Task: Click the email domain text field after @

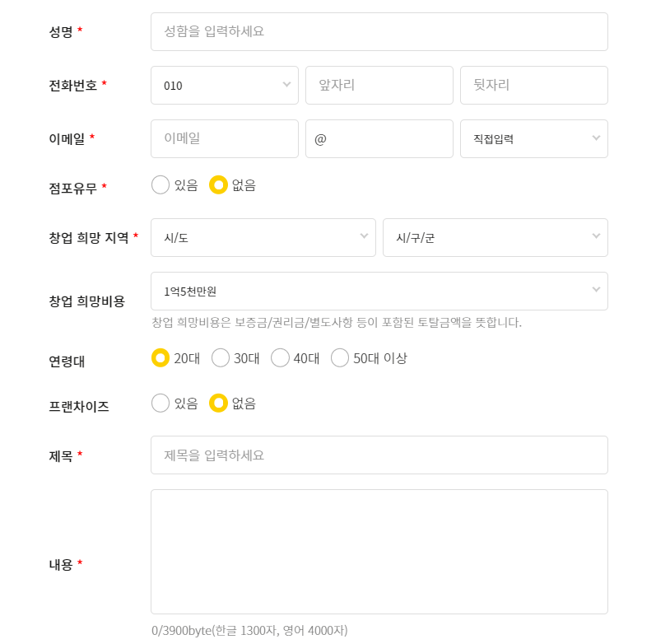Action: tap(379, 138)
